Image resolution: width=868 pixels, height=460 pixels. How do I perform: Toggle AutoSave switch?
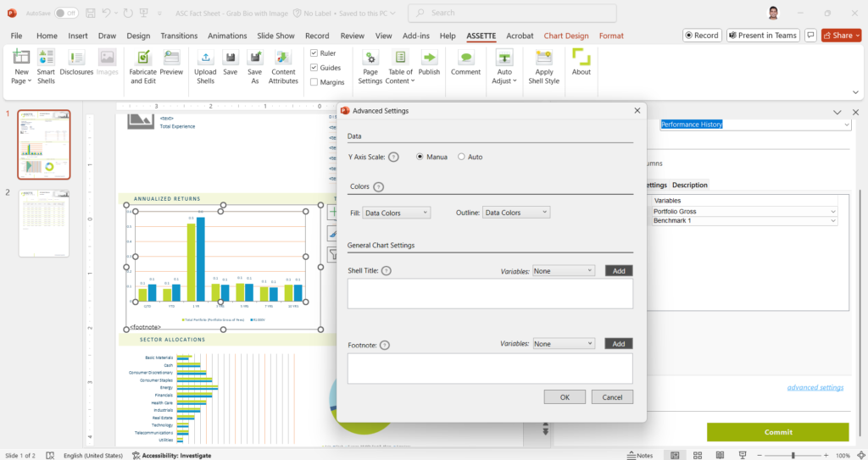(66, 14)
